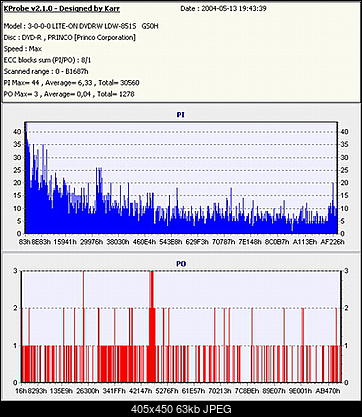Click the PI axis label 38030h
Image resolution: width=362 pixels, height=417 pixels.
pos(118,242)
